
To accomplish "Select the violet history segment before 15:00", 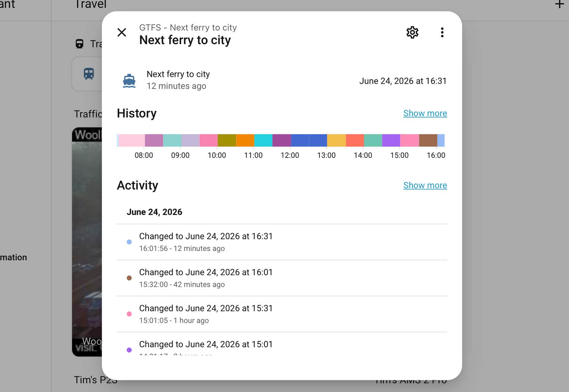I will click(x=391, y=140).
